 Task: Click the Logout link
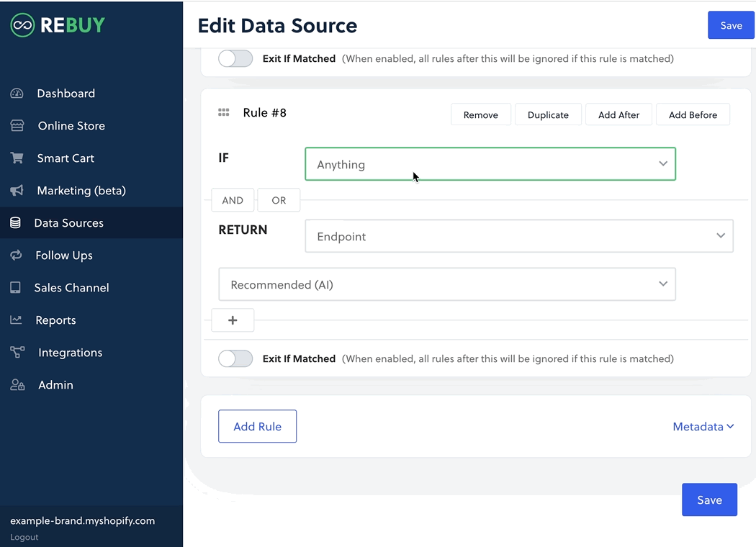pos(24,537)
